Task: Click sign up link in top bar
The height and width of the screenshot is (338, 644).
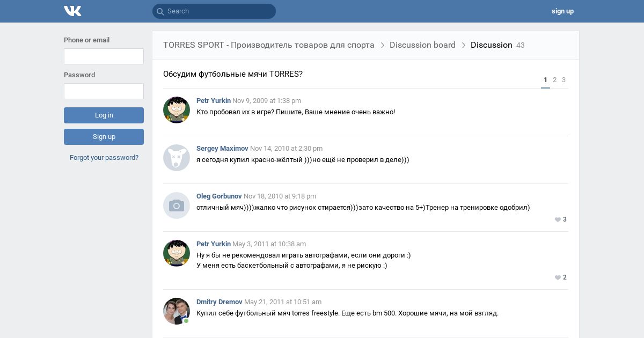Action: [x=562, y=11]
